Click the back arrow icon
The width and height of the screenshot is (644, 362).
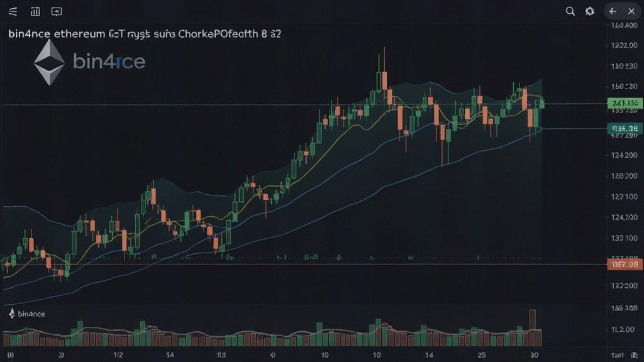pos(613,11)
